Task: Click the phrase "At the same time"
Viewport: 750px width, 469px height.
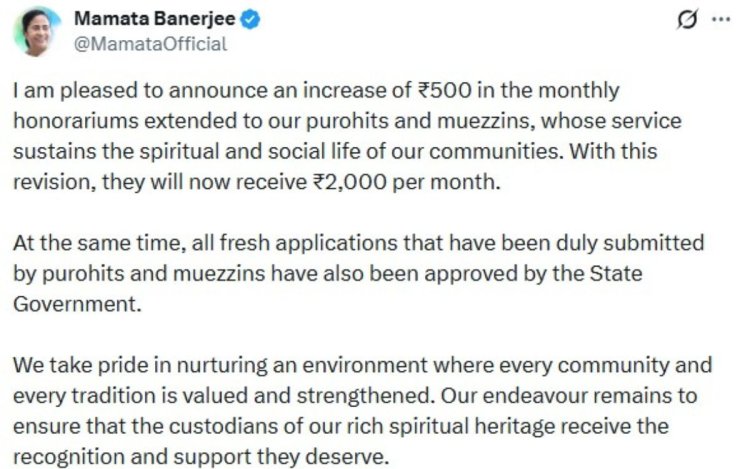Action: 78,246
